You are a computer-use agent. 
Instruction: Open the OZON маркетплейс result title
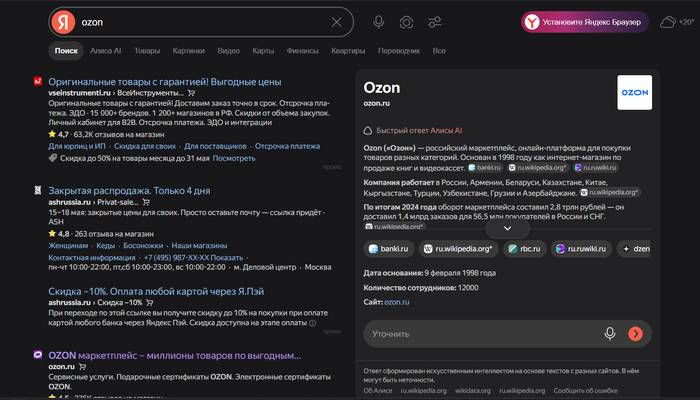coord(175,356)
